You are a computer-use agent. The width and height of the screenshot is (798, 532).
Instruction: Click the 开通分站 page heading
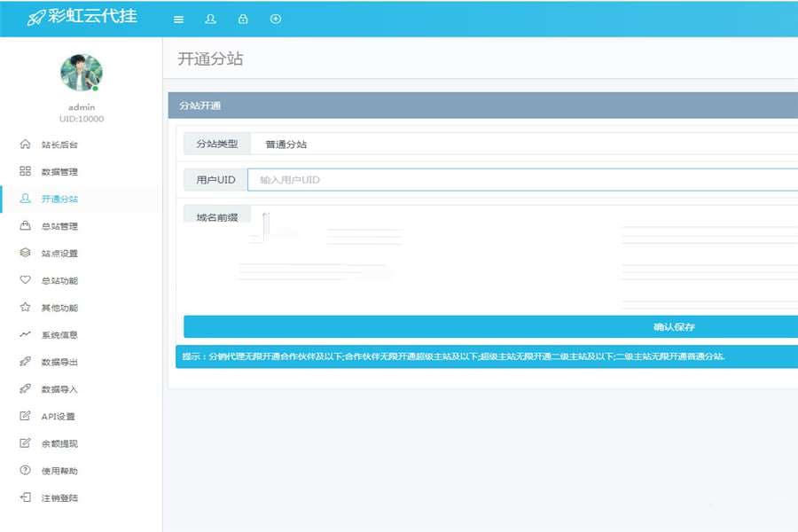coord(210,59)
